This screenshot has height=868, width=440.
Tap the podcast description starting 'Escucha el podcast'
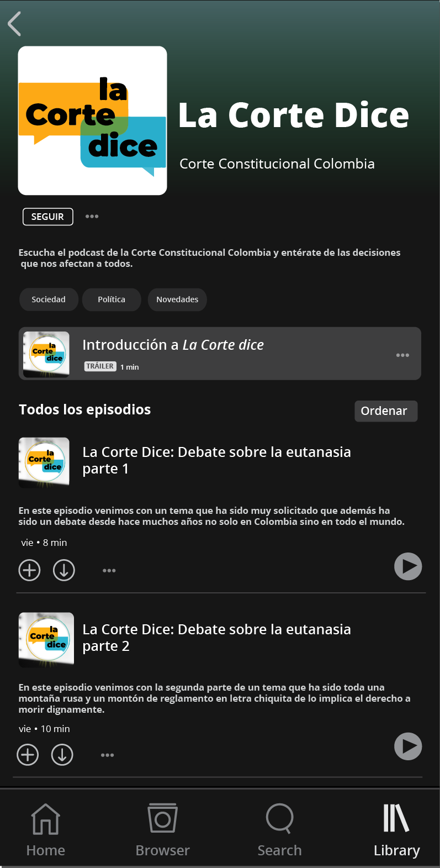tap(210, 258)
